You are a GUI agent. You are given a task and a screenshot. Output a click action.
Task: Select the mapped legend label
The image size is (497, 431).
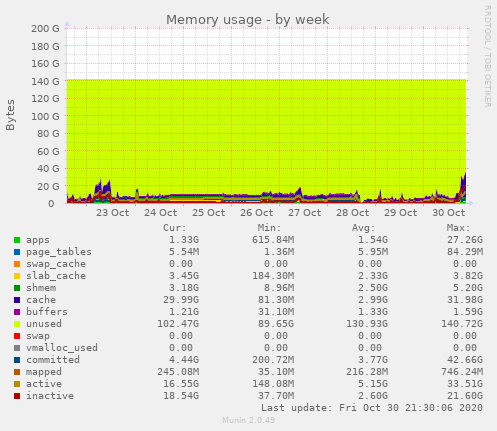coord(44,372)
